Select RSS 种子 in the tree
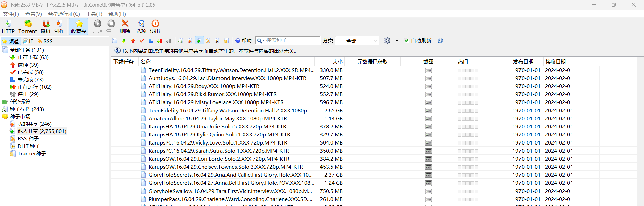The width and height of the screenshot is (644, 206). pyautogui.click(x=28, y=138)
